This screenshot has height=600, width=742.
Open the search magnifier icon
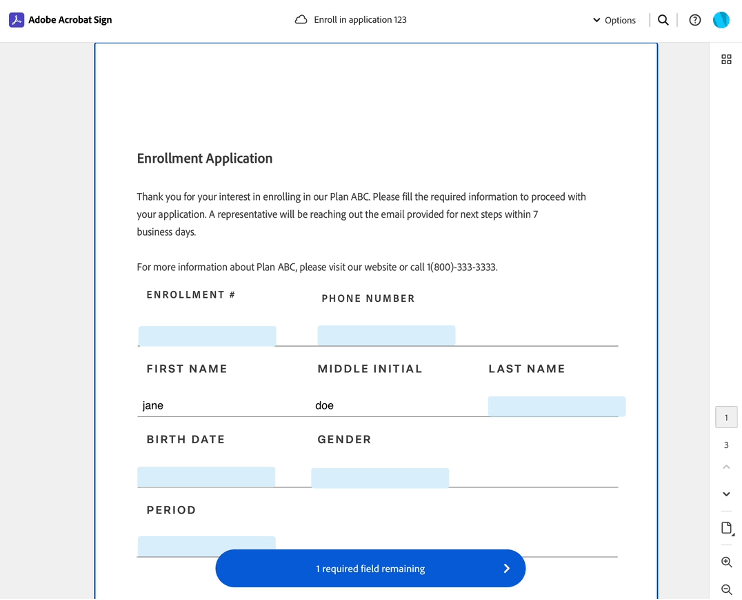(x=663, y=20)
